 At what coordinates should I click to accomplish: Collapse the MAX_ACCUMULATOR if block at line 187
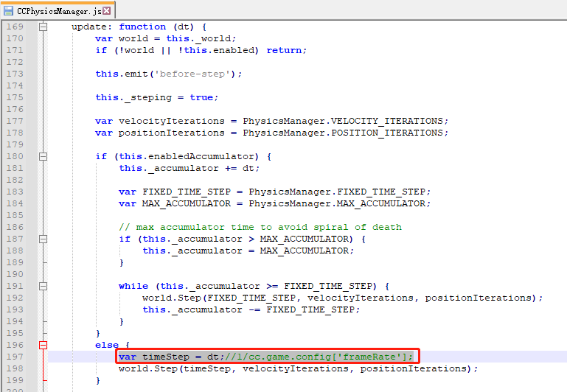(x=43, y=239)
